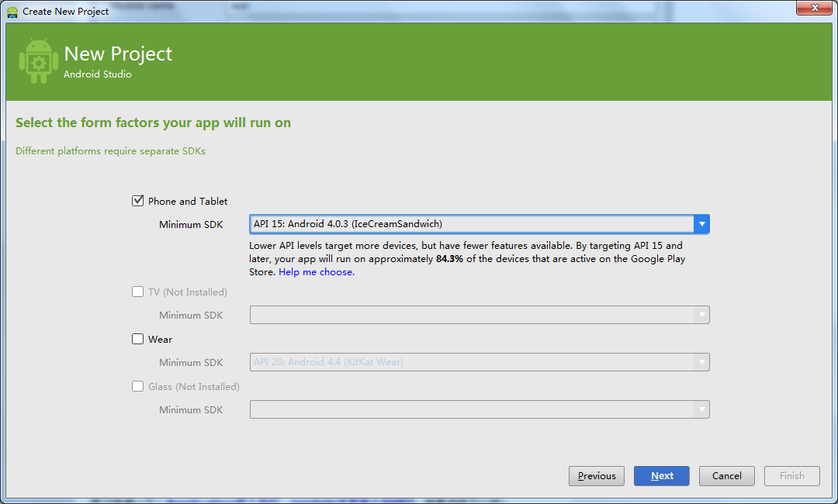Viewport: 838px width, 504px height.
Task: Go back with the Previous button
Action: pyautogui.click(x=597, y=476)
